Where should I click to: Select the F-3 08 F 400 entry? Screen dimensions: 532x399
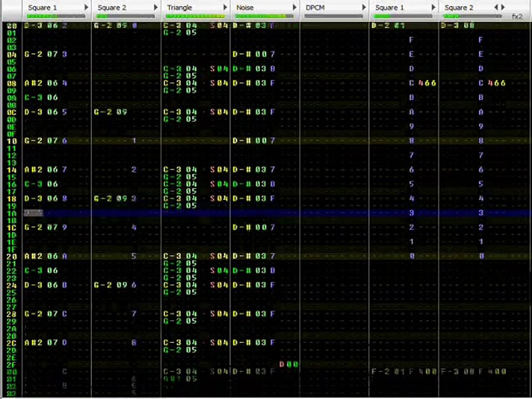click(474, 371)
